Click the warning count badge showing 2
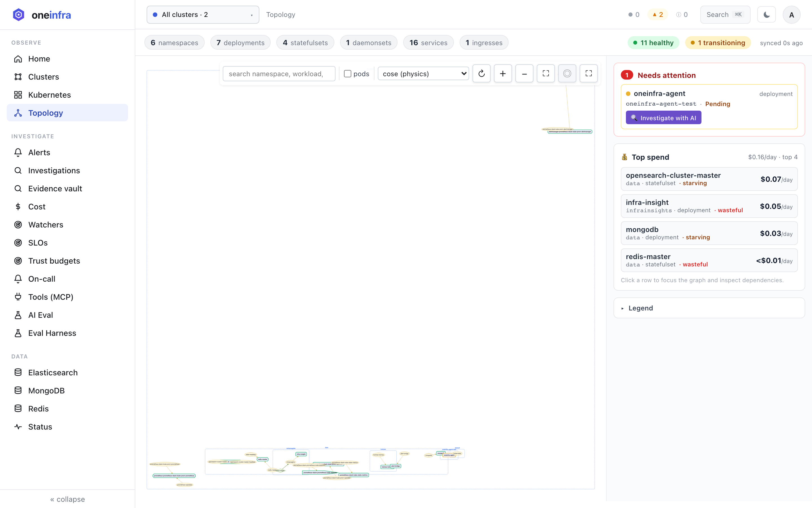Image resolution: width=812 pixels, height=508 pixels. tap(657, 15)
